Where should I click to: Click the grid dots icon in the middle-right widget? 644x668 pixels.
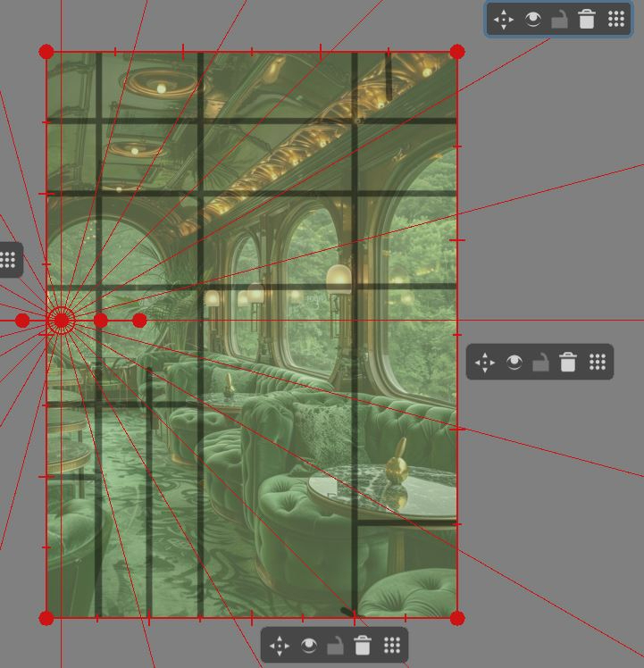(x=598, y=362)
